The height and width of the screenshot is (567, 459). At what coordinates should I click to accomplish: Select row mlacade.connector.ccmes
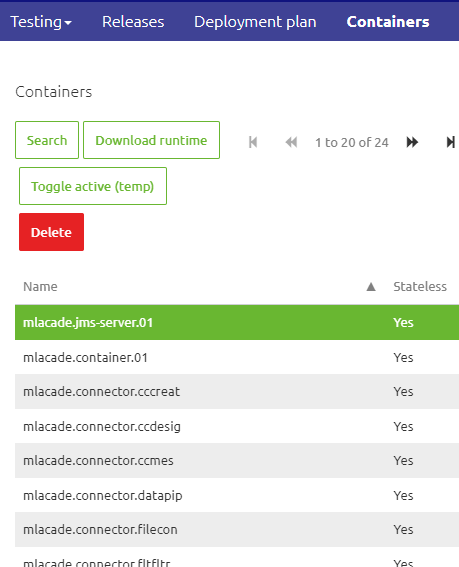[237, 461]
